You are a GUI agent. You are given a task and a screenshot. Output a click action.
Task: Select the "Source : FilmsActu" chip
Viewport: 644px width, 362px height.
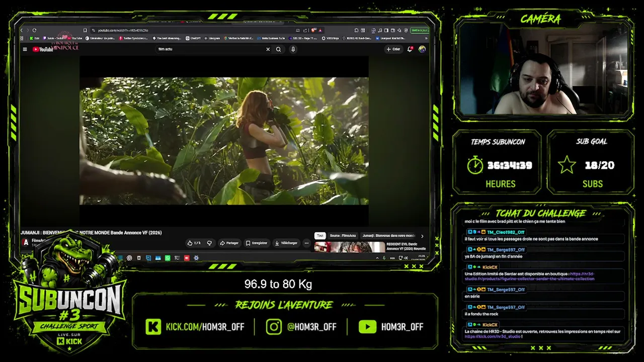343,235
